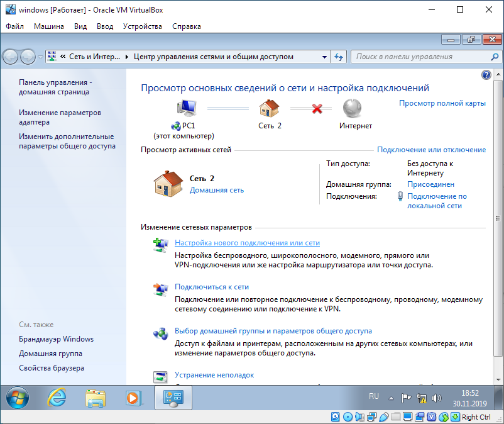Open Windows Media Player from taskbar
Image resolution: width=504 pixels, height=424 pixels.
133,398
